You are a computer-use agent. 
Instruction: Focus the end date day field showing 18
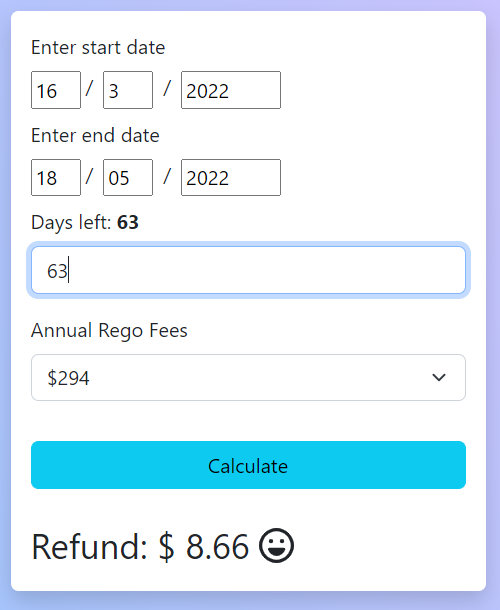pos(56,177)
